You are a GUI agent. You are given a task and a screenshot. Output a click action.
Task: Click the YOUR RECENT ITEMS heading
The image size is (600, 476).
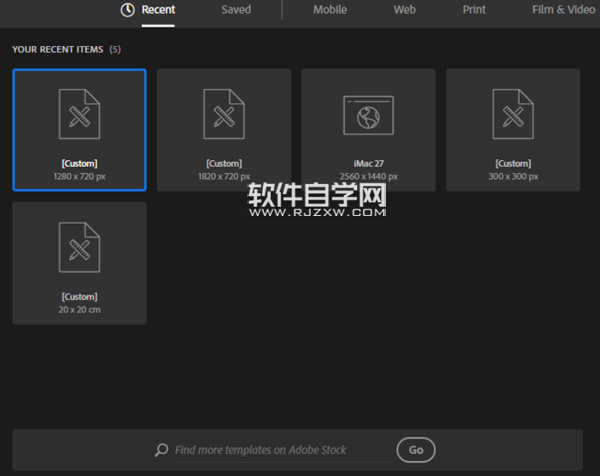click(57, 49)
